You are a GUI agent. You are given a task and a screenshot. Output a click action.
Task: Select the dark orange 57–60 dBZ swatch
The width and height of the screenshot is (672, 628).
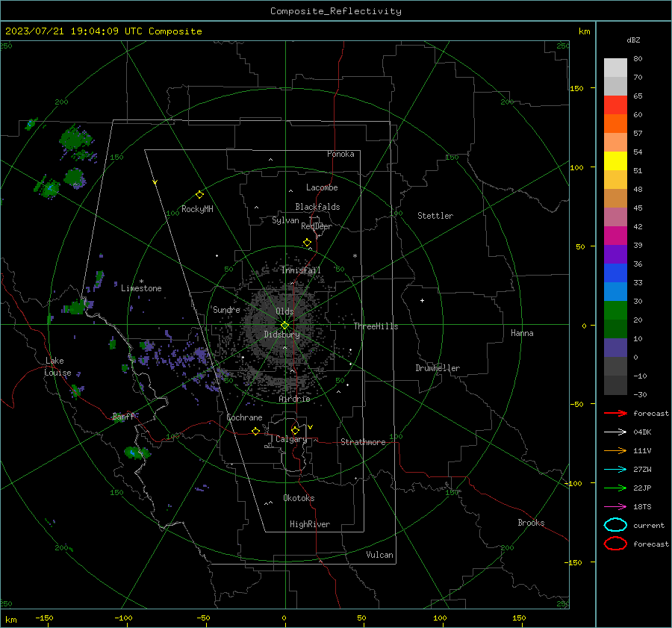pyautogui.click(x=615, y=124)
